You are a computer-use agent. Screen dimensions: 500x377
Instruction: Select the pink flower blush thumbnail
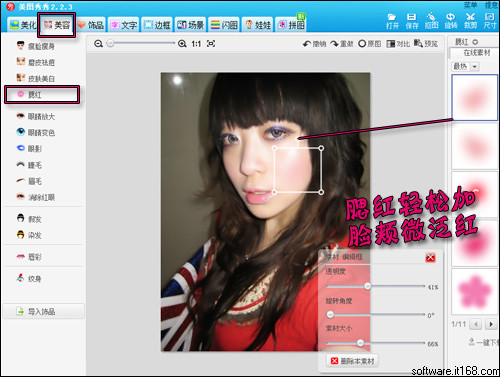pyautogui.click(x=474, y=291)
